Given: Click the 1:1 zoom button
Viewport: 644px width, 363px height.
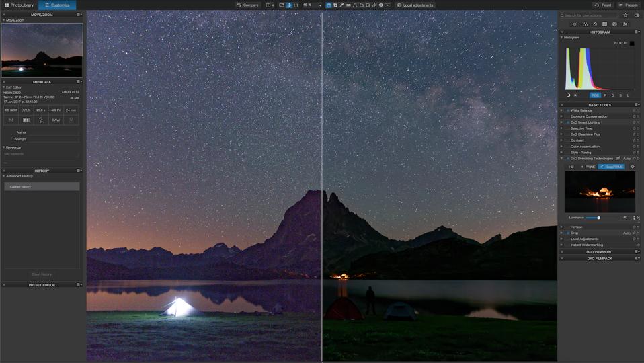Looking at the screenshot, I should point(296,5).
